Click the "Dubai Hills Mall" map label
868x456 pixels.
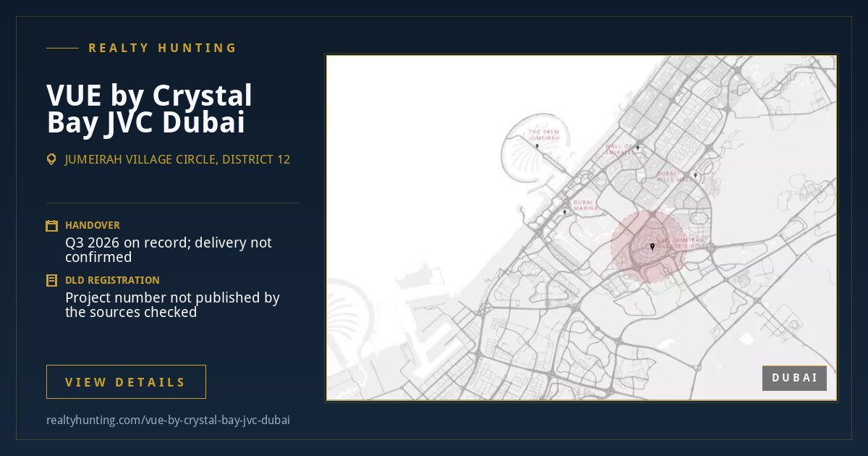point(676,176)
